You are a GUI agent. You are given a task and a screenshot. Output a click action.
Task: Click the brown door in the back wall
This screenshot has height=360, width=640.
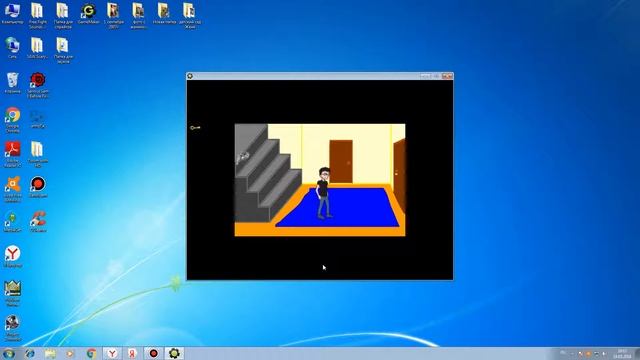click(341, 162)
